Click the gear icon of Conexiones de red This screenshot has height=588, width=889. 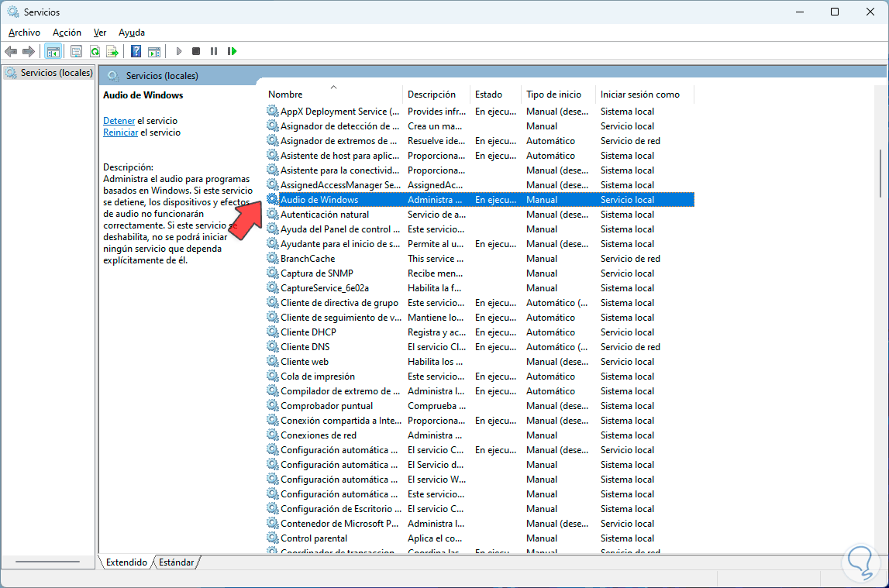point(273,435)
